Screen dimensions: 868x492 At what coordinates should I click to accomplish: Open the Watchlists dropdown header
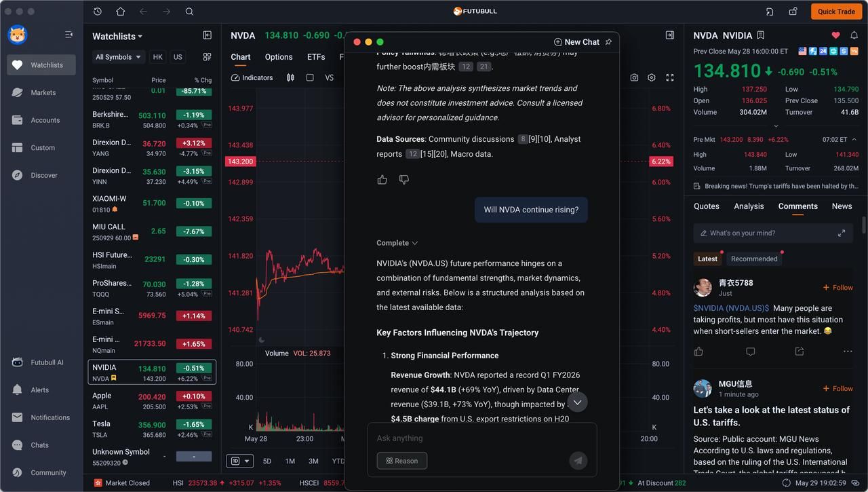[x=117, y=37]
